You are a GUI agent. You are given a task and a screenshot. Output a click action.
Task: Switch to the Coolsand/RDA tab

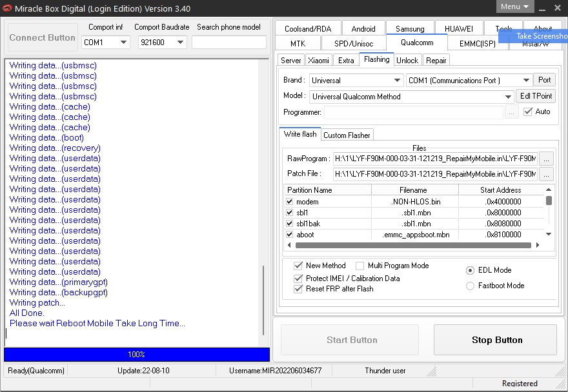click(x=308, y=28)
